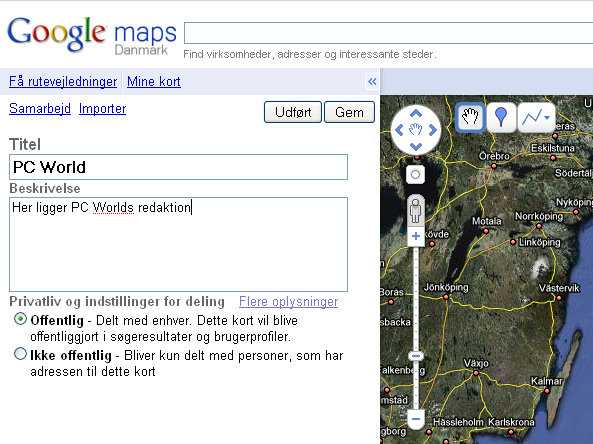Image resolution: width=593 pixels, height=444 pixels.
Task: Open Få rutevejledninger tab
Action: (x=63, y=81)
